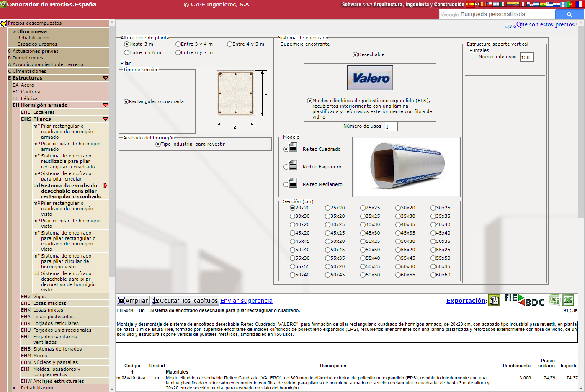The image size is (585, 392).
Task: Select the Obra nueva menu entry
Action: [32, 31]
